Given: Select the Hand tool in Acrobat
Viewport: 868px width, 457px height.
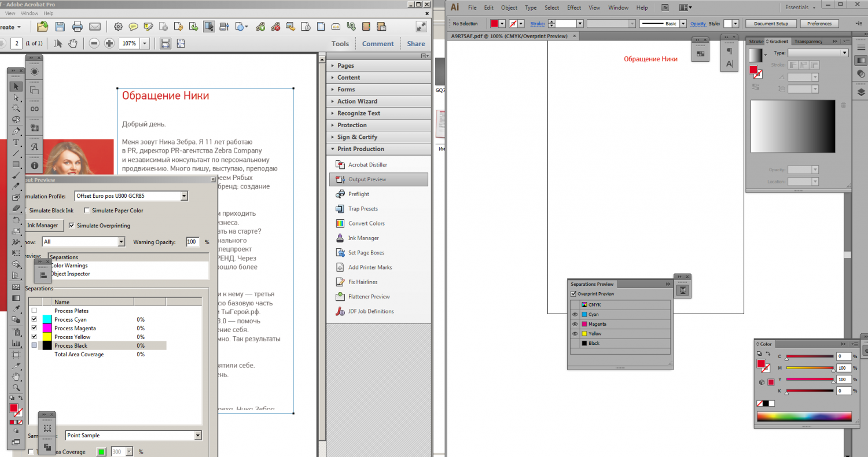Looking at the screenshot, I should (x=73, y=43).
